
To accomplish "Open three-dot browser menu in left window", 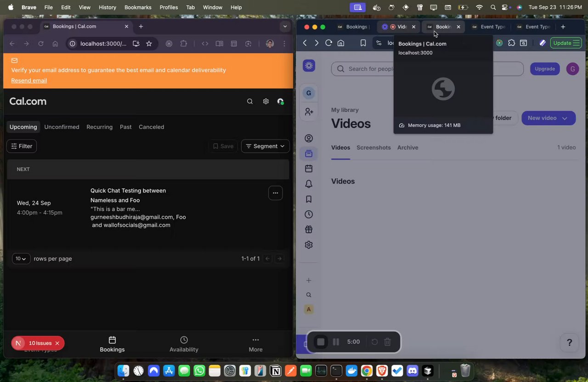I will point(284,44).
